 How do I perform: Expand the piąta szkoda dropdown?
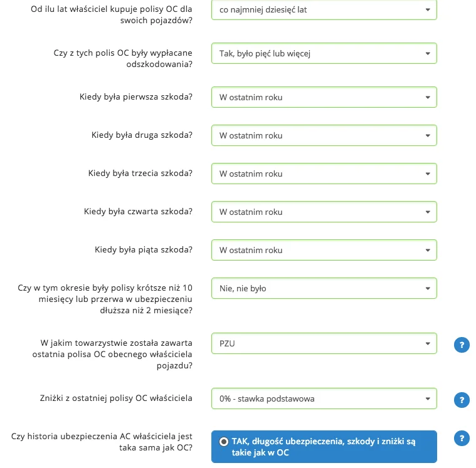tap(324, 250)
